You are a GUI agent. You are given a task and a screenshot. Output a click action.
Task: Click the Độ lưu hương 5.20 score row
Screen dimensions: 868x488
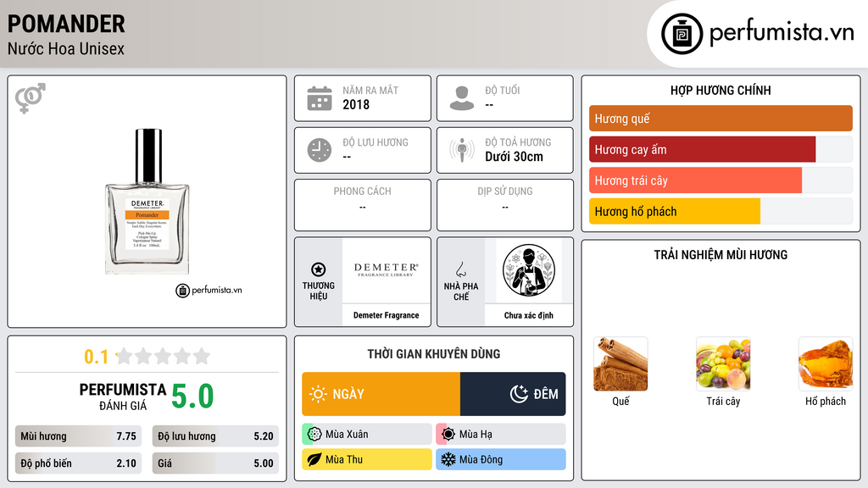215,436
